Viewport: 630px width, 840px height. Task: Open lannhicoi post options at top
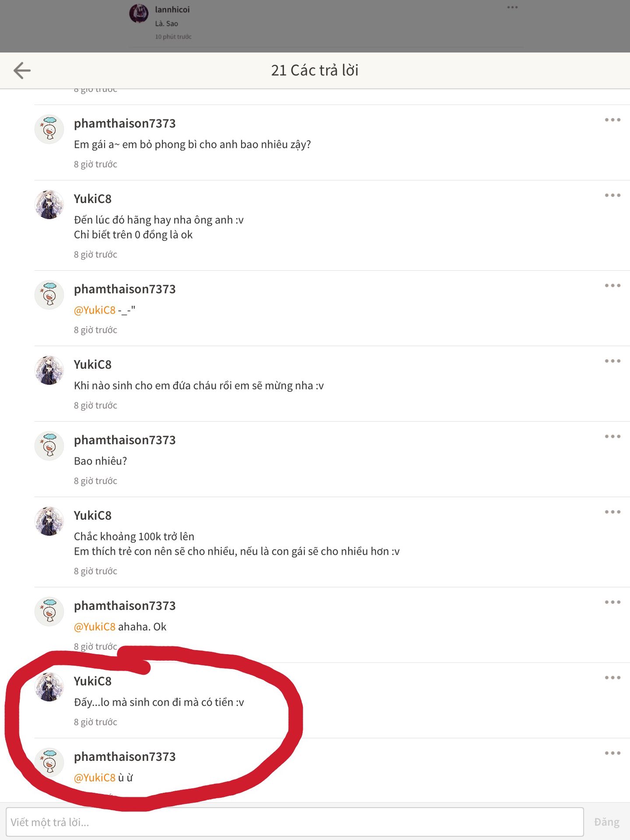click(512, 7)
